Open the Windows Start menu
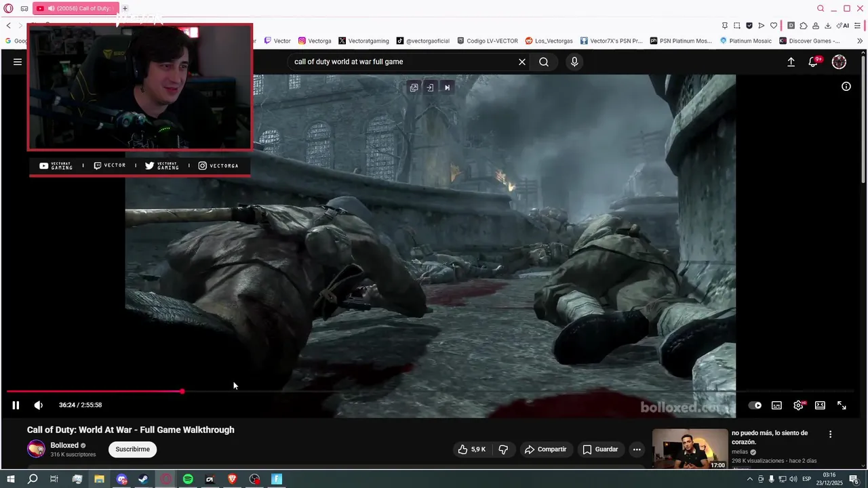The image size is (868, 488). click(x=10, y=479)
